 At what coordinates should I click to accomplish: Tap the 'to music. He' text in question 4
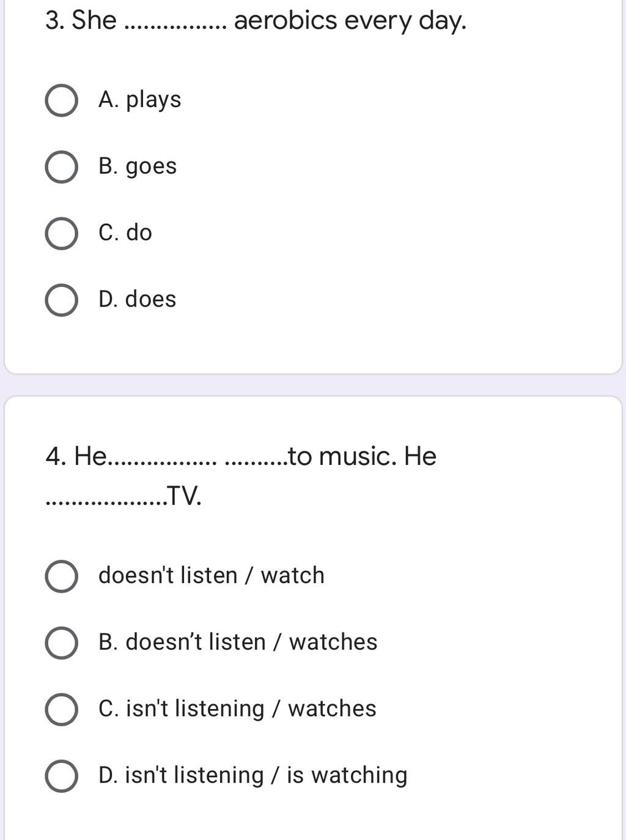(363, 456)
